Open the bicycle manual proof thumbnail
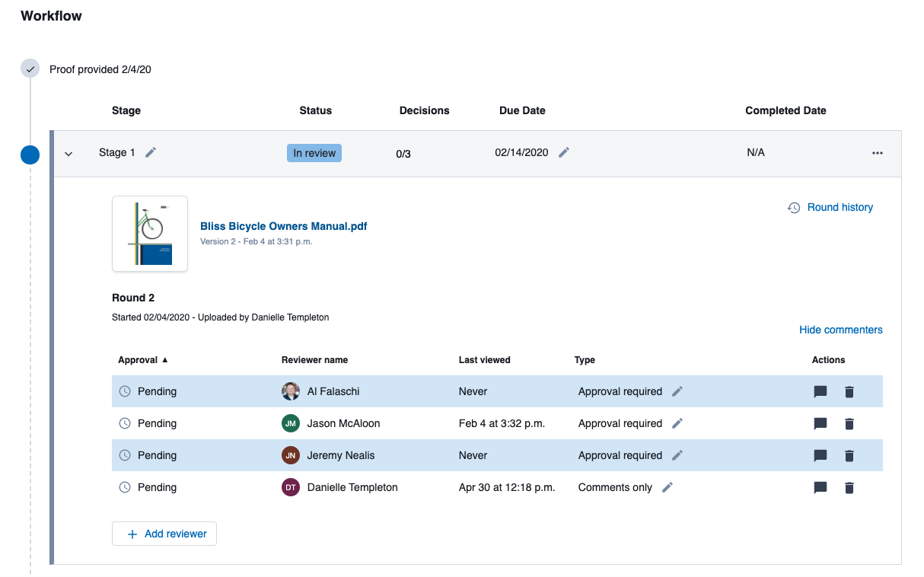 [x=150, y=234]
